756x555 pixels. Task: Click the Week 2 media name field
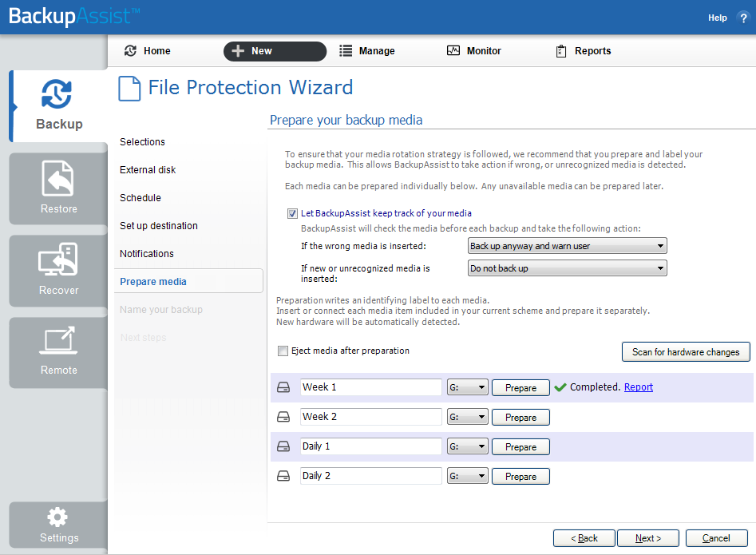click(370, 417)
